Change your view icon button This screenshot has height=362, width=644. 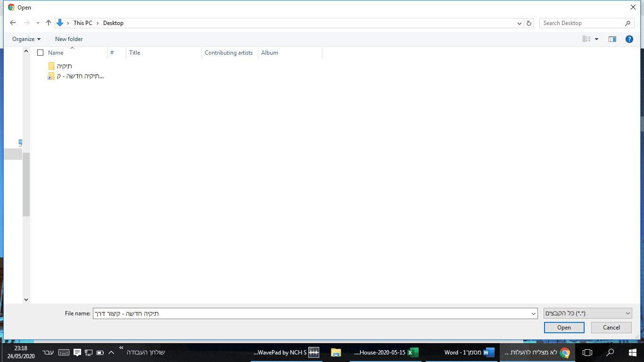[x=586, y=39]
